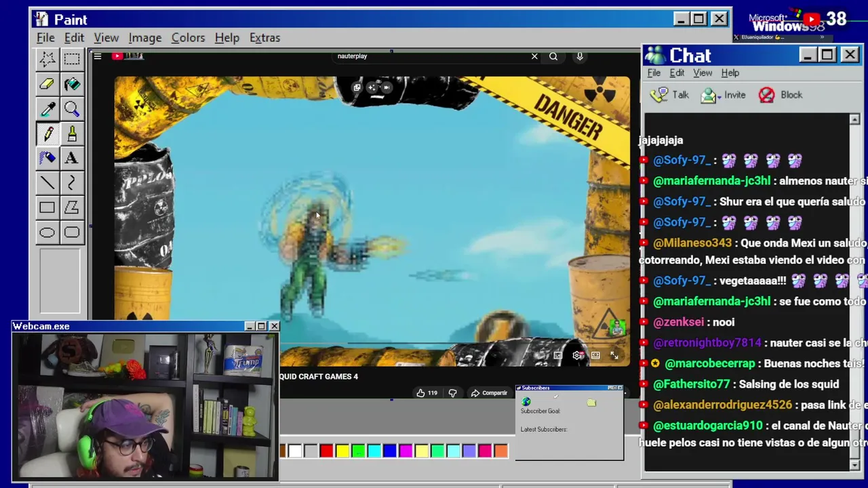Select the Pencil tool in Paint
Screen dimensions: 868x488
[x=47, y=134]
